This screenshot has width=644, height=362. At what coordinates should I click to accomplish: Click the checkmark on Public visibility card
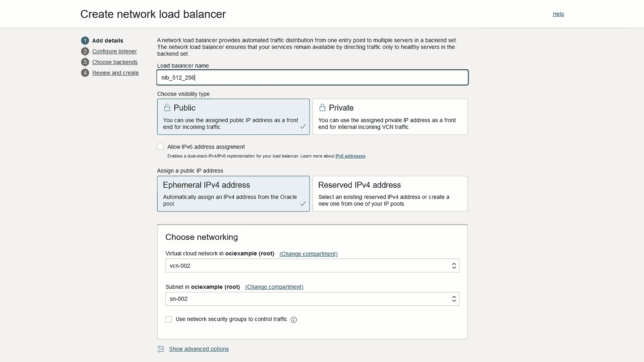click(303, 127)
